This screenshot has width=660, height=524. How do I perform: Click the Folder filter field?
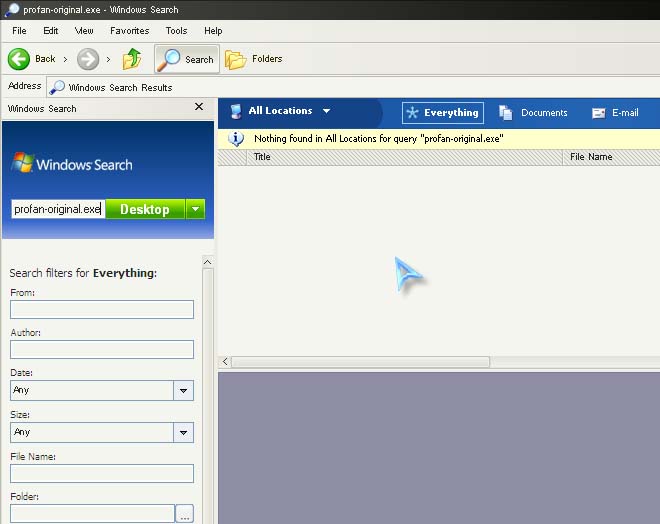92,514
